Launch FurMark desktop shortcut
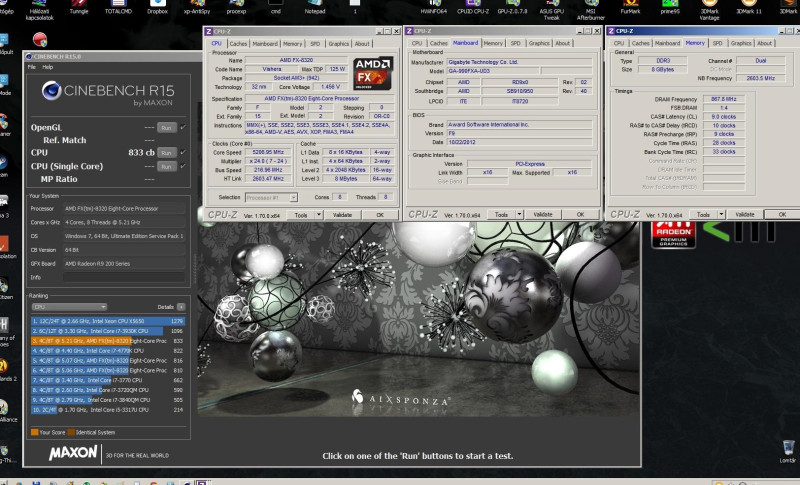This screenshot has width=800, height=485. pos(631,7)
